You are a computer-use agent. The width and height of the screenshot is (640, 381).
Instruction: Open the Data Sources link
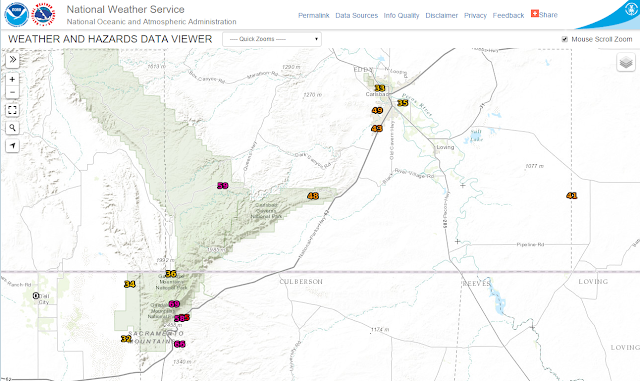click(357, 16)
